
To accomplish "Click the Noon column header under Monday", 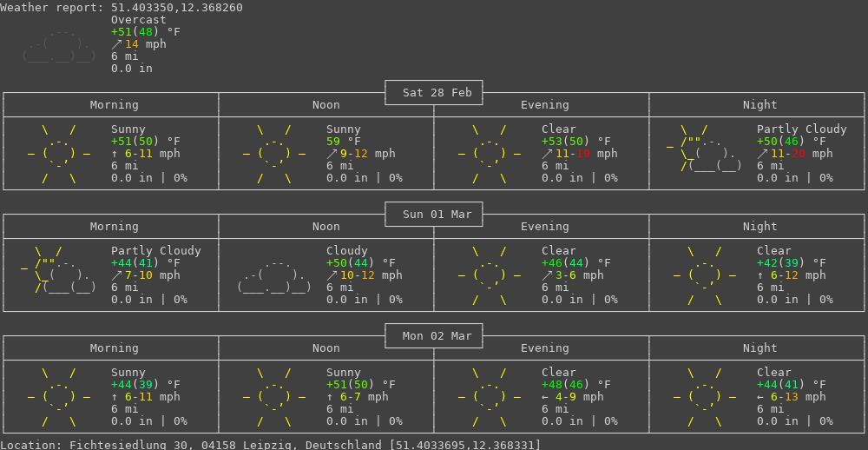I will click(x=326, y=348).
